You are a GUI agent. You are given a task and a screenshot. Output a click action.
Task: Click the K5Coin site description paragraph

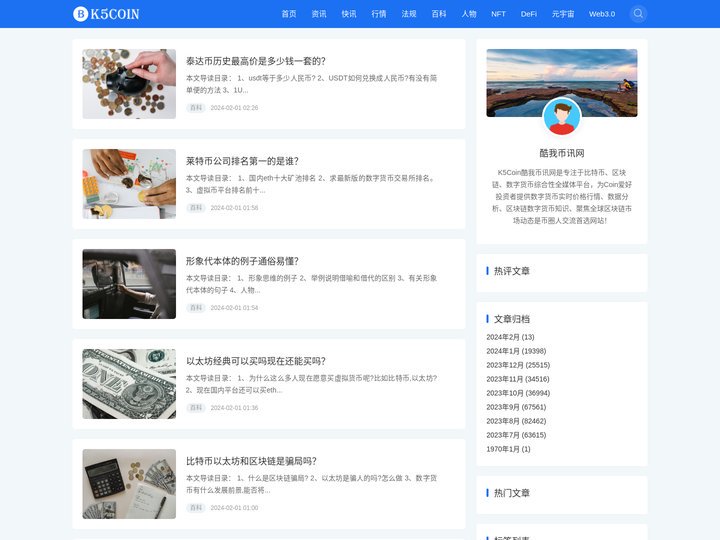click(x=562, y=197)
